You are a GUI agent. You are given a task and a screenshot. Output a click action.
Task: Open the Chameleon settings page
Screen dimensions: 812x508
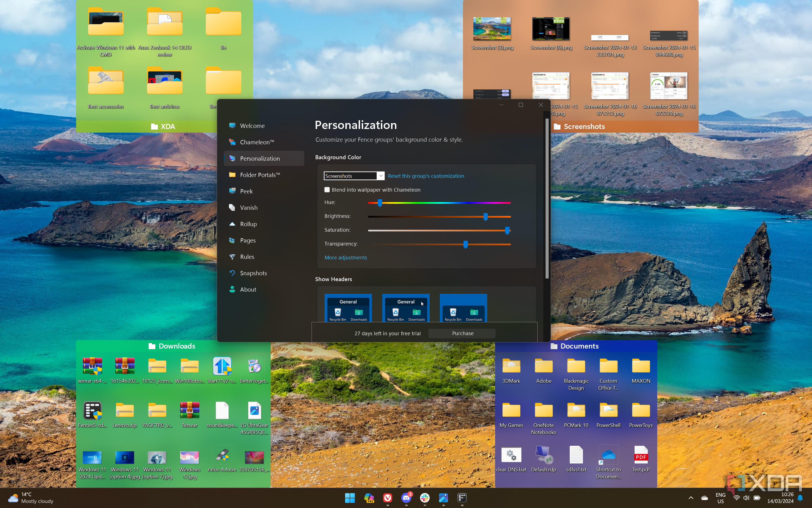click(x=264, y=142)
